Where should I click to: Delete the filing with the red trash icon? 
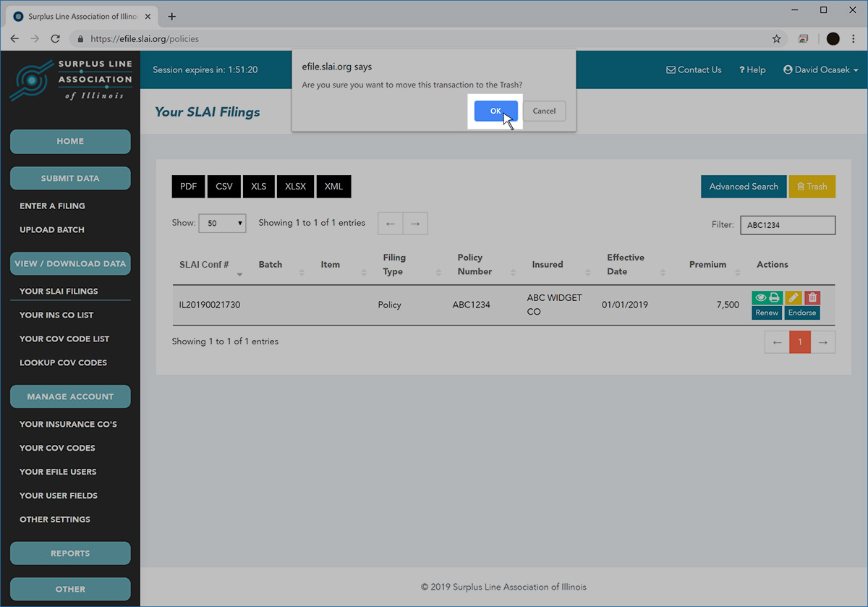pyautogui.click(x=812, y=297)
